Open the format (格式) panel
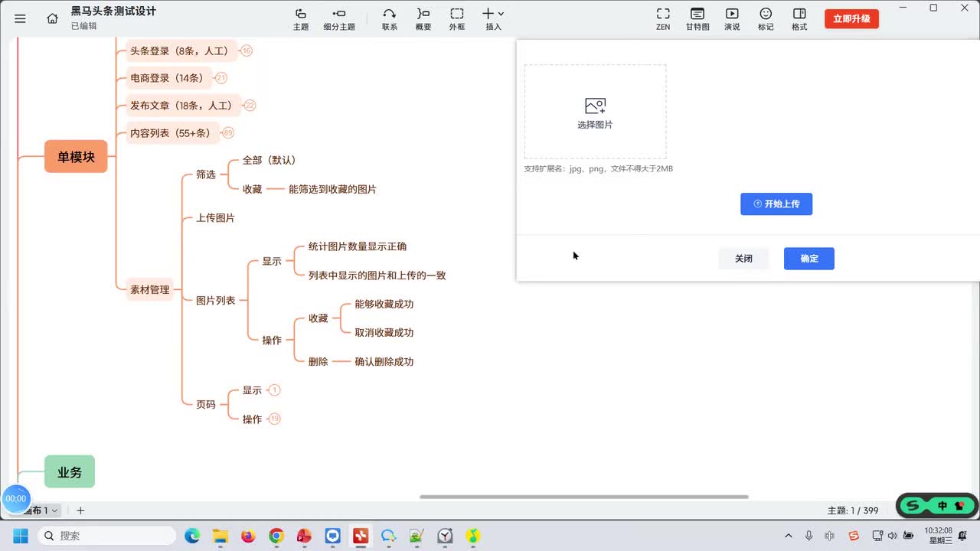This screenshot has width=980, height=551. [799, 19]
